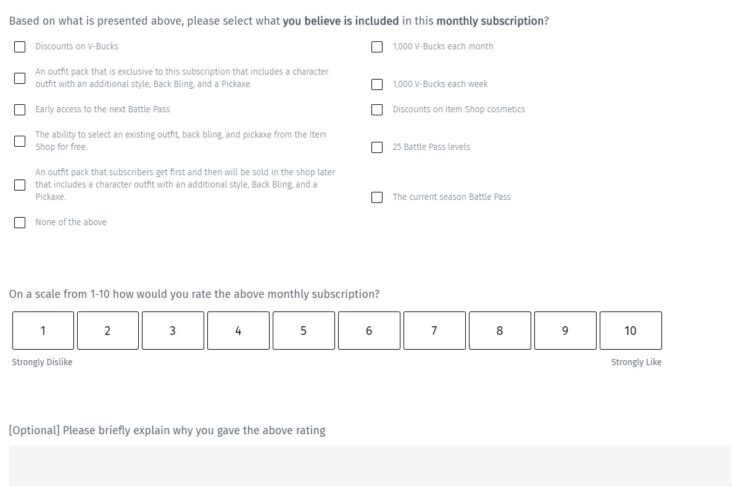Screen dimensions: 741x486
Task: Pick rating 6 on the scale
Action: pyautogui.click(x=369, y=330)
